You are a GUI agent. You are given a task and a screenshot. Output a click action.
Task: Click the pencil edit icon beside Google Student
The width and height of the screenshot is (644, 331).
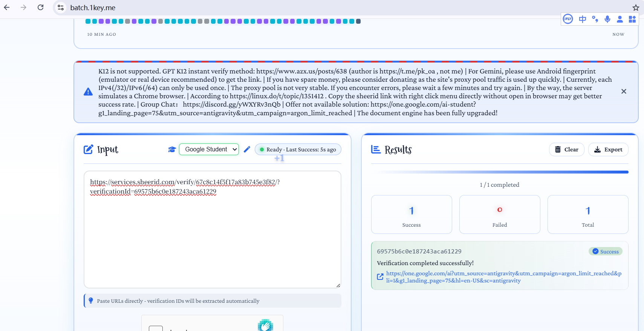pos(247,149)
